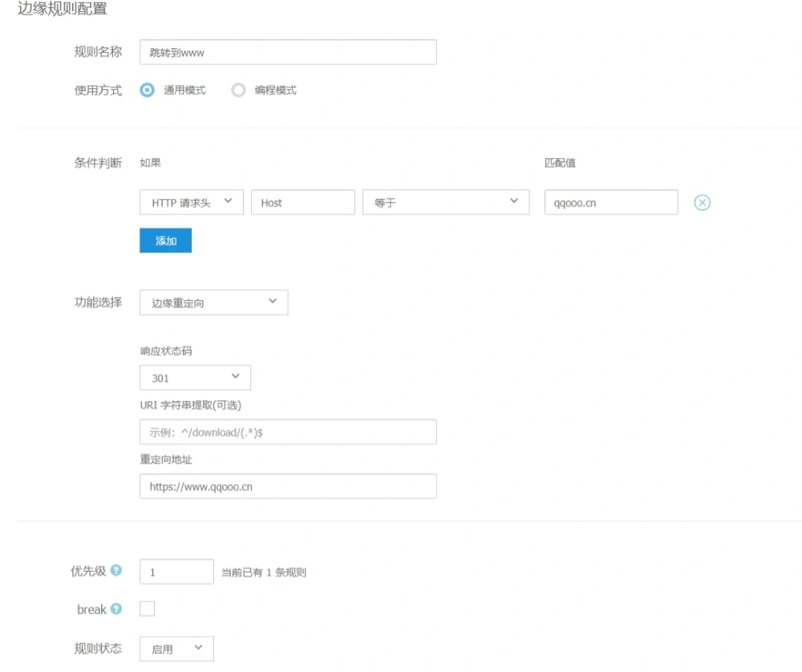
Task: Click the 通用模式 label text
Action: pos(184,91)
